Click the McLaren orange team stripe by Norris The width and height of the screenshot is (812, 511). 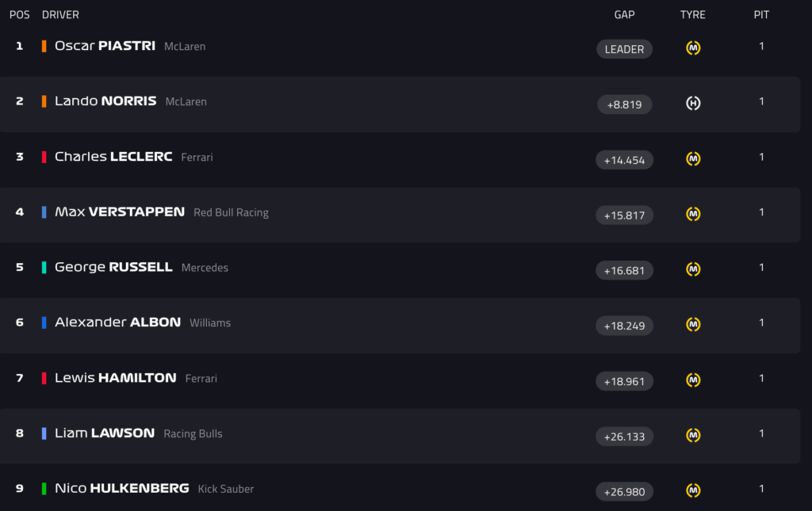pyautogui.click(x=44, y=101)
